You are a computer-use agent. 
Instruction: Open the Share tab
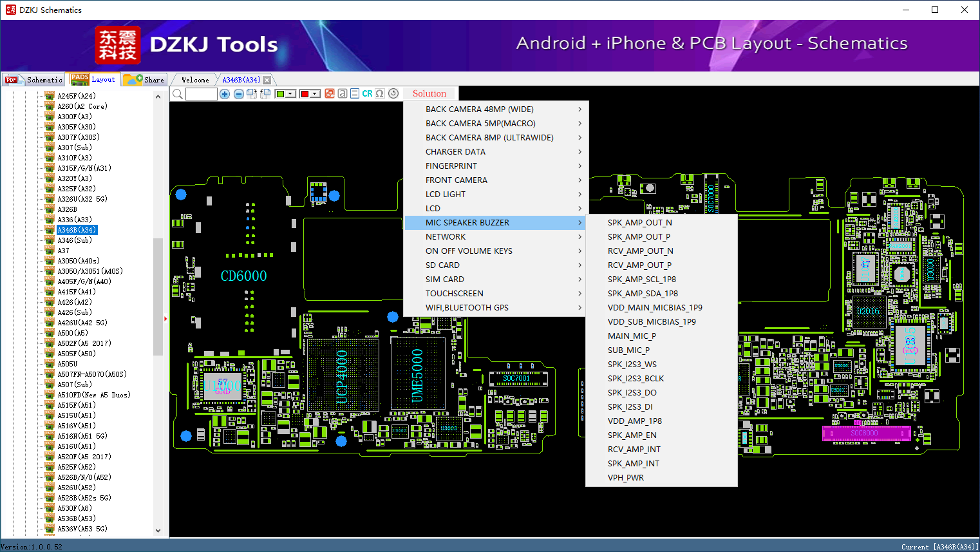(x=145, y=80)
